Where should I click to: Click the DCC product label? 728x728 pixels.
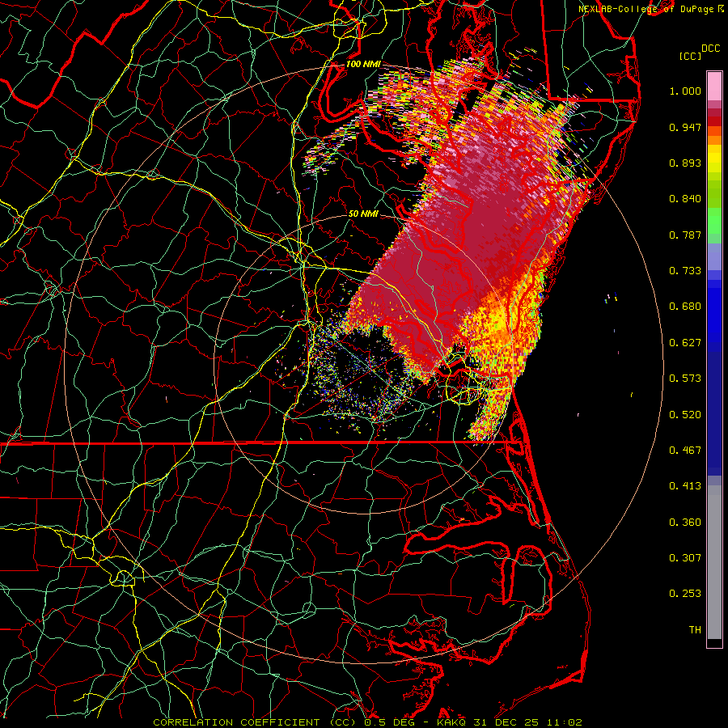pos(710,49)
